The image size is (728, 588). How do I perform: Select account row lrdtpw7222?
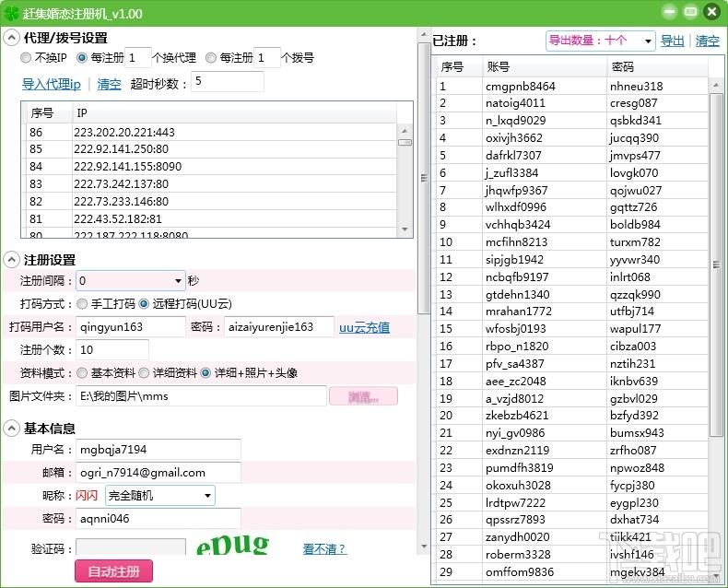pos(572,502)
